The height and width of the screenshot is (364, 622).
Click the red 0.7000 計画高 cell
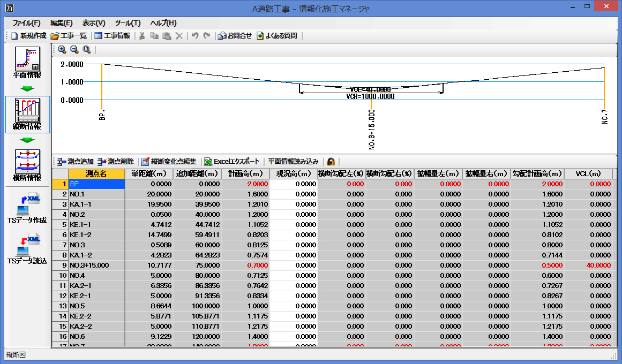pyautogui.click(x=245, y=266)
